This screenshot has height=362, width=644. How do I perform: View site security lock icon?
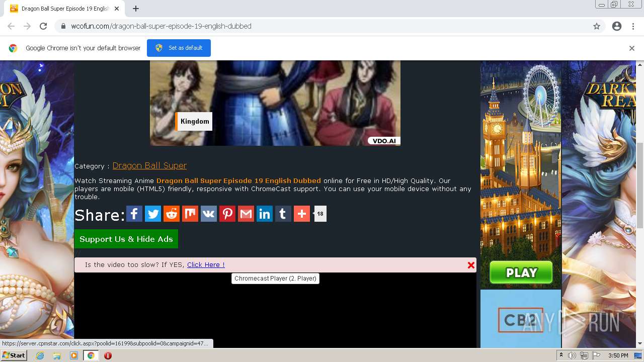click(x=63, y=26)
